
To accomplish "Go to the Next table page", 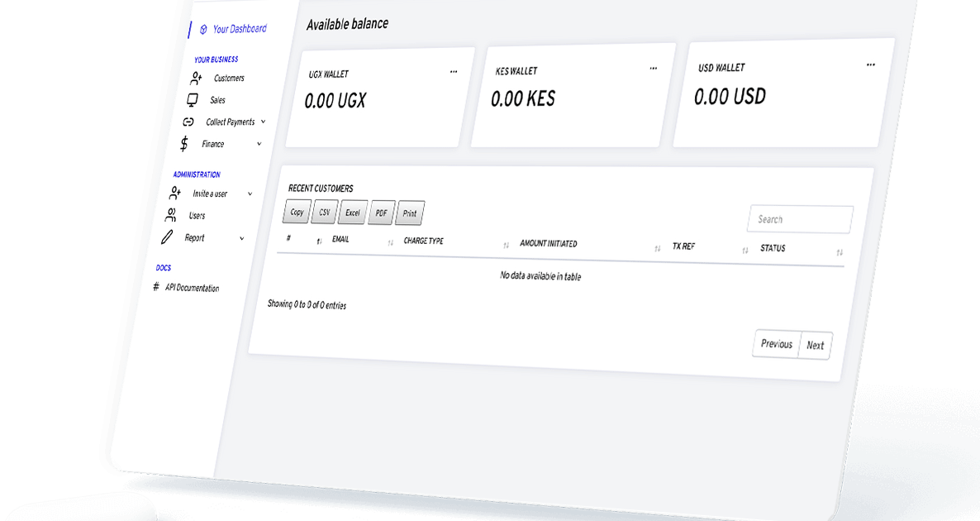I will pos(815,346).
